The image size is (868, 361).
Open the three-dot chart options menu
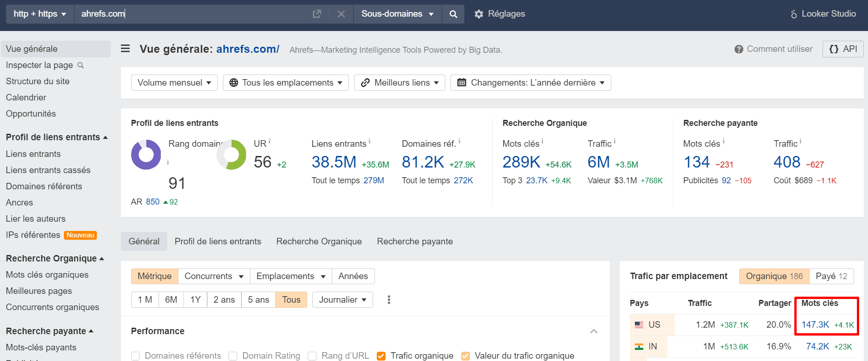[389, 300]
